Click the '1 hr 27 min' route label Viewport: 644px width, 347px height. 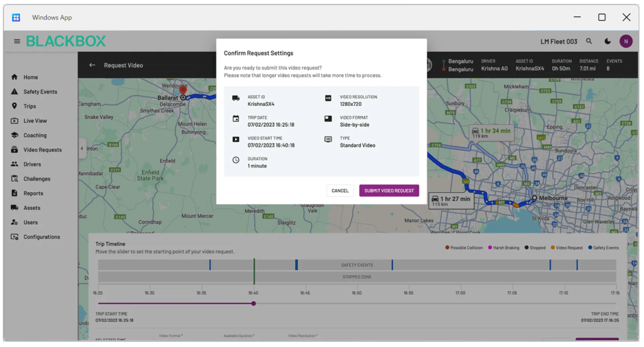pos(452,201)
